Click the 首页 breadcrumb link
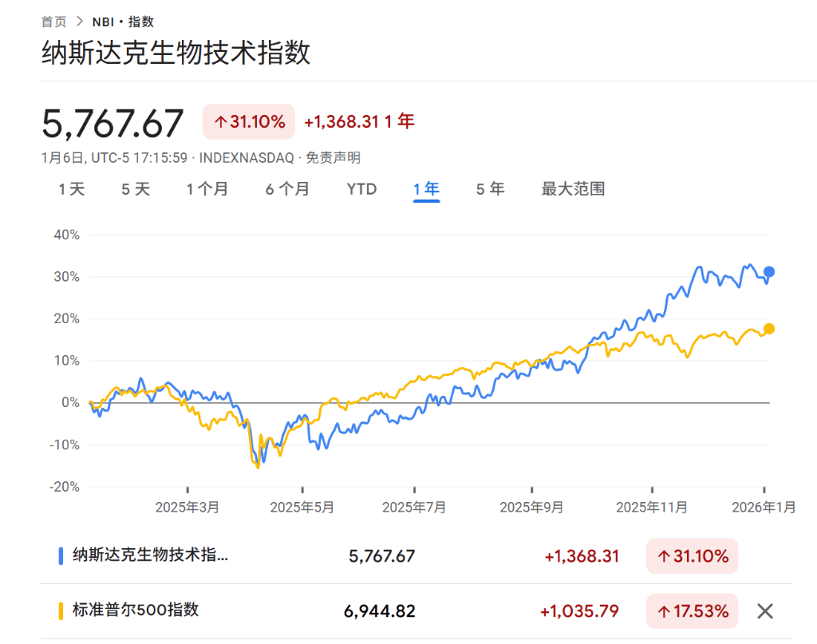The image size is (817, 644). coord(53,22)
